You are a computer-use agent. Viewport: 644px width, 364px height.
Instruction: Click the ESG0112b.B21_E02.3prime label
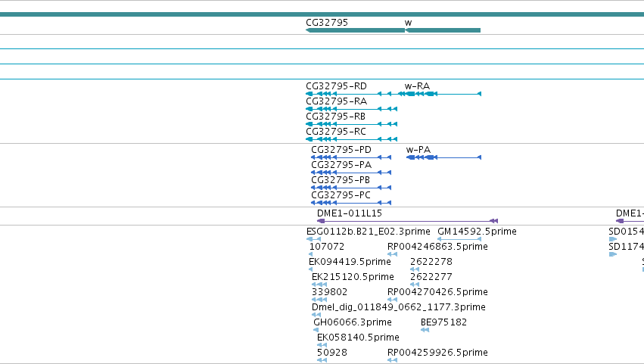click(368, 232)
